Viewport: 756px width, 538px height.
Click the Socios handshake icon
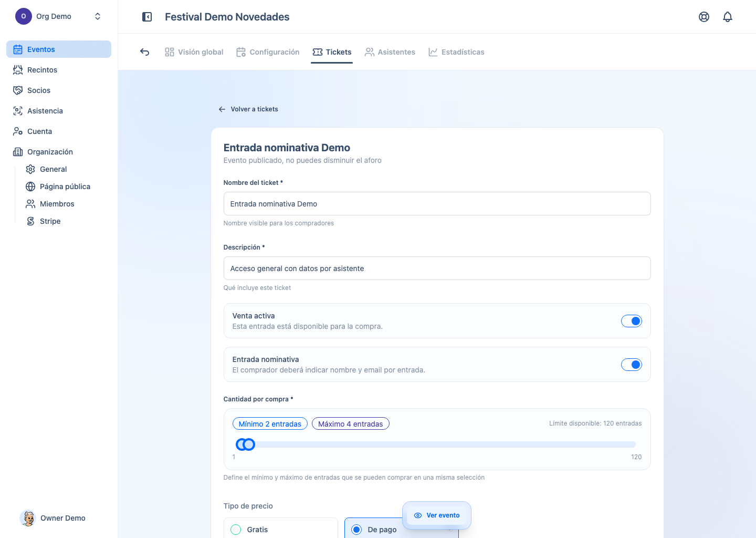18,90
